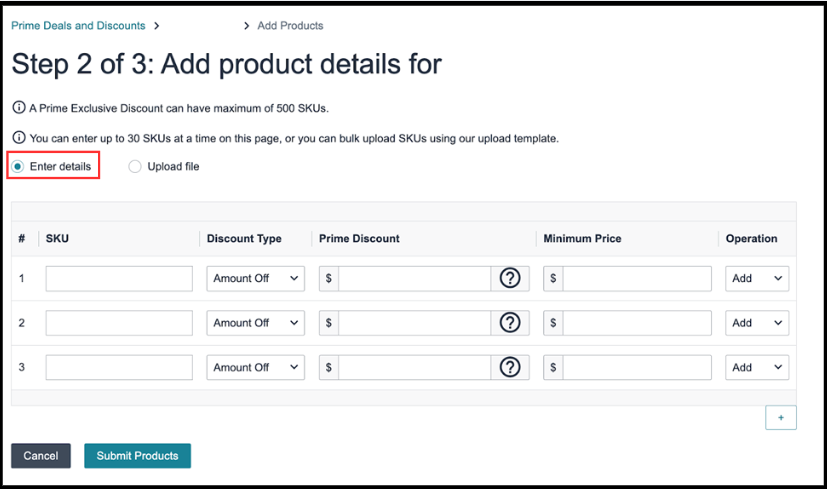Open row 3 Discount Type dropdown
Image resolution: width=827 pixels, height=489 pixels.
tap(255, 367)
